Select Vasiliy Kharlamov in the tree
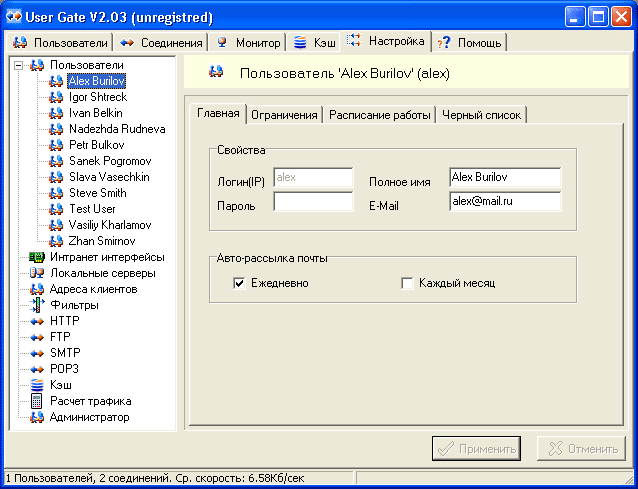 coord(110,225)
